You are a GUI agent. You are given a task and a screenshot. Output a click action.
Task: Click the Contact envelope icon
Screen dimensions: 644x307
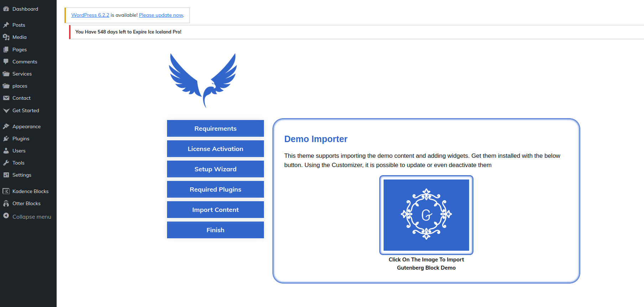point(6,98)
